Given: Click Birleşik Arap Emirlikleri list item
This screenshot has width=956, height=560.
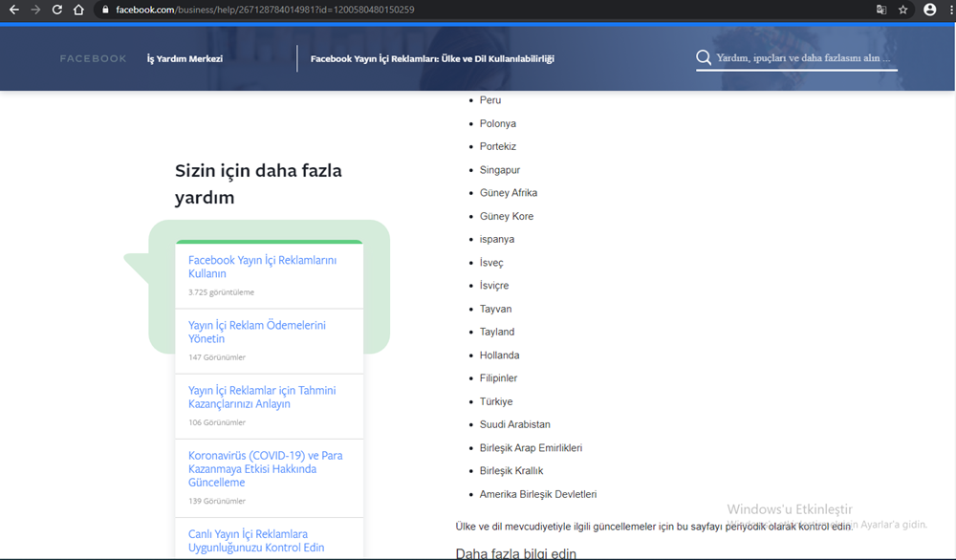Looking at the screenshot, I should 531,447.
